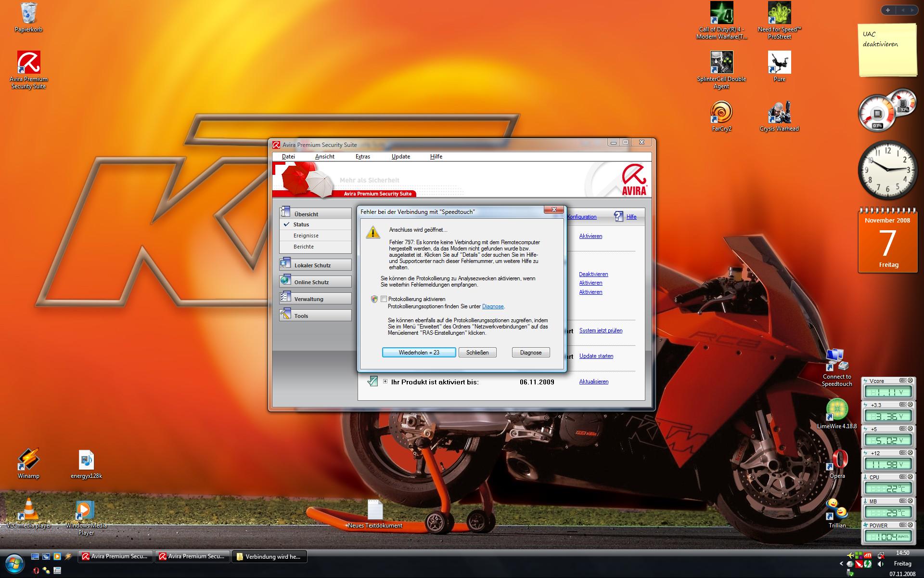This screenshot has width=924, height=578.
Task: Expand the Ihr Produkt ist aktiviert entry
Action: (x=385, y=381)
